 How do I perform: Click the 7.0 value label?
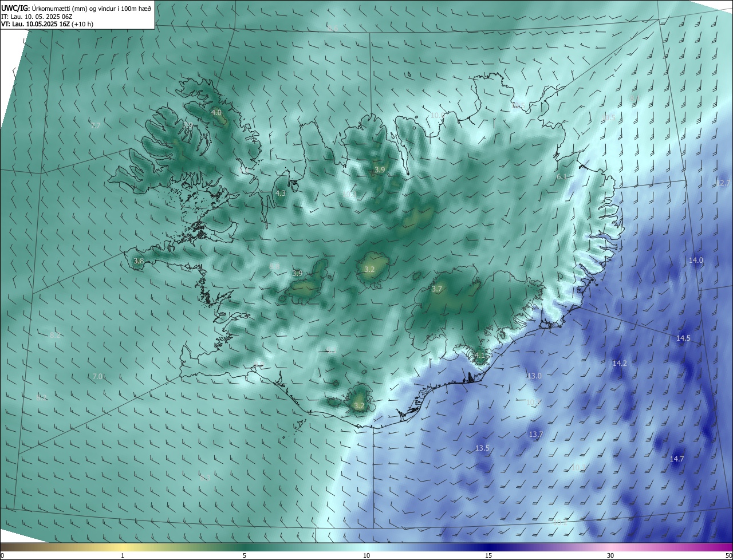point(97,376)
